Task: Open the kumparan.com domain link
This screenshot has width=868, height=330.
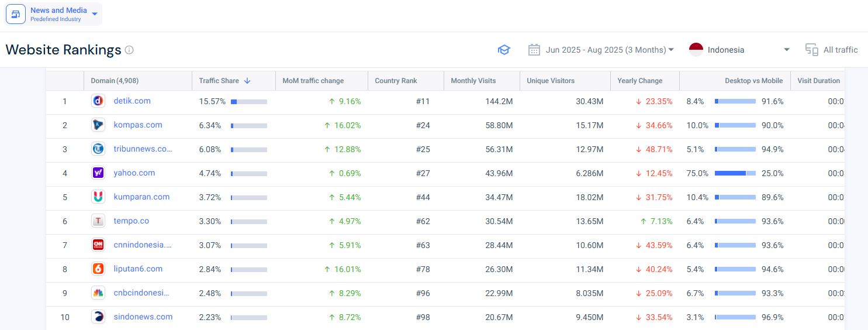Action: [x=142, y=197]
